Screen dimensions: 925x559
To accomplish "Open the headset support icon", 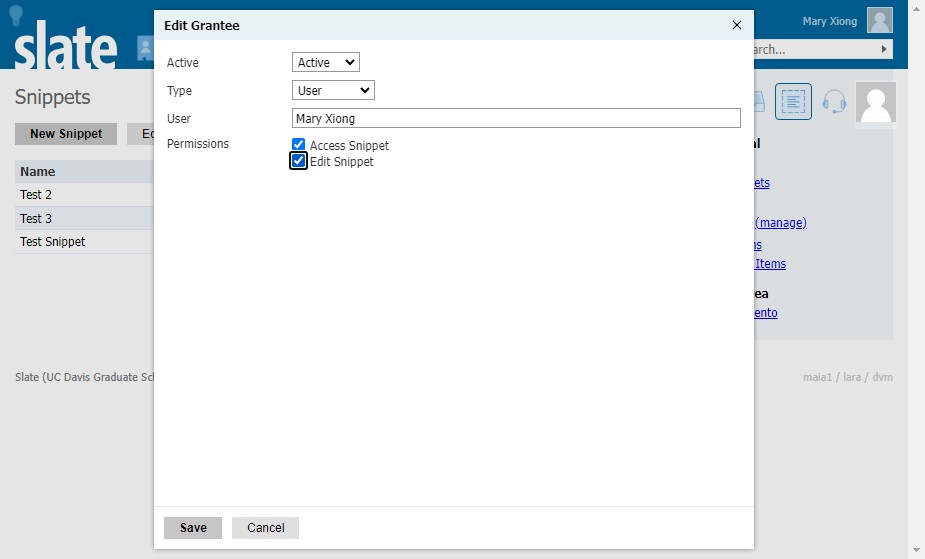I will [834, 101].
